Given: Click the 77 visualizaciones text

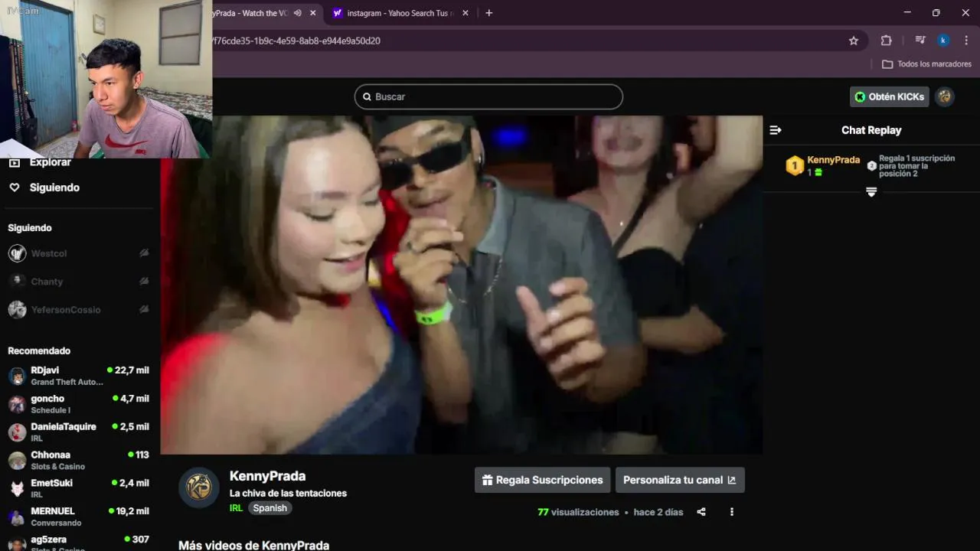Looking at the screenshot, I should tap(578, 512).
